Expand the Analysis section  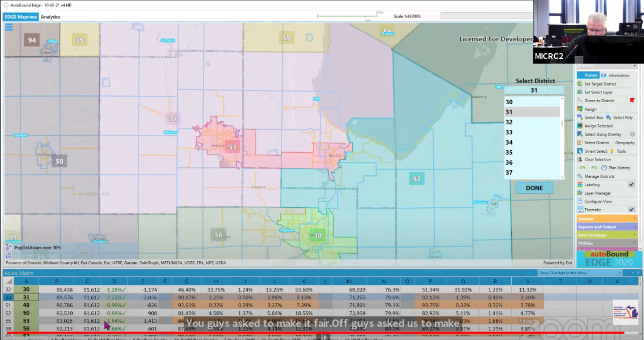pos(607,219)
